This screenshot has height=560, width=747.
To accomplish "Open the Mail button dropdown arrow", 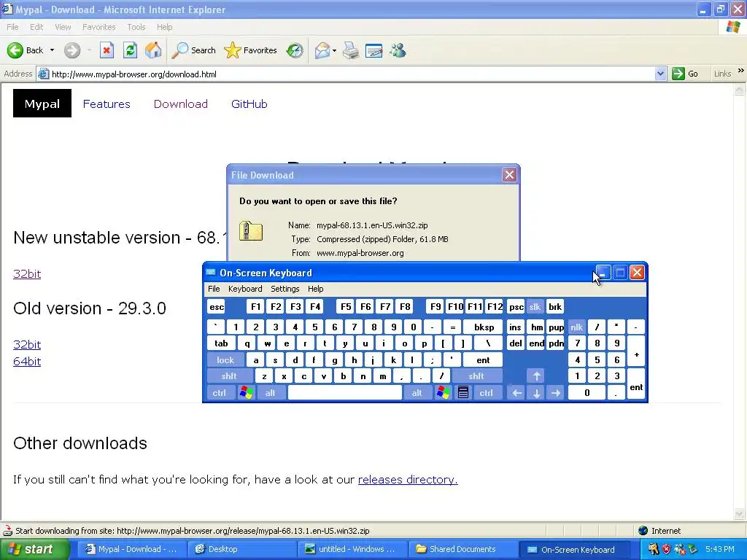I will tap(334, 50).
